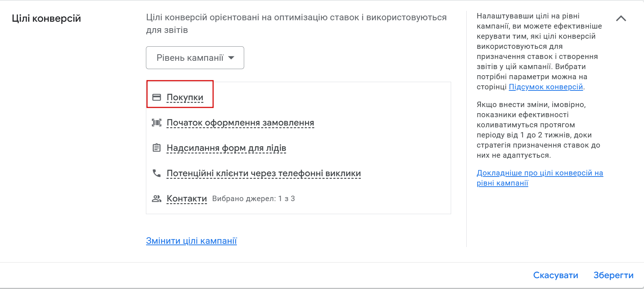Open the Рівень кампанії dropdown
The height and width of the screenshot is (289, 644).
190,58
